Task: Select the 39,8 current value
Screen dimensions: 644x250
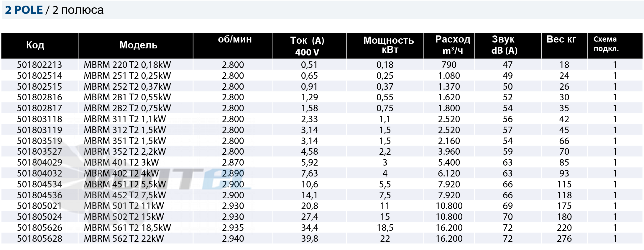Action: pos(310,238)
